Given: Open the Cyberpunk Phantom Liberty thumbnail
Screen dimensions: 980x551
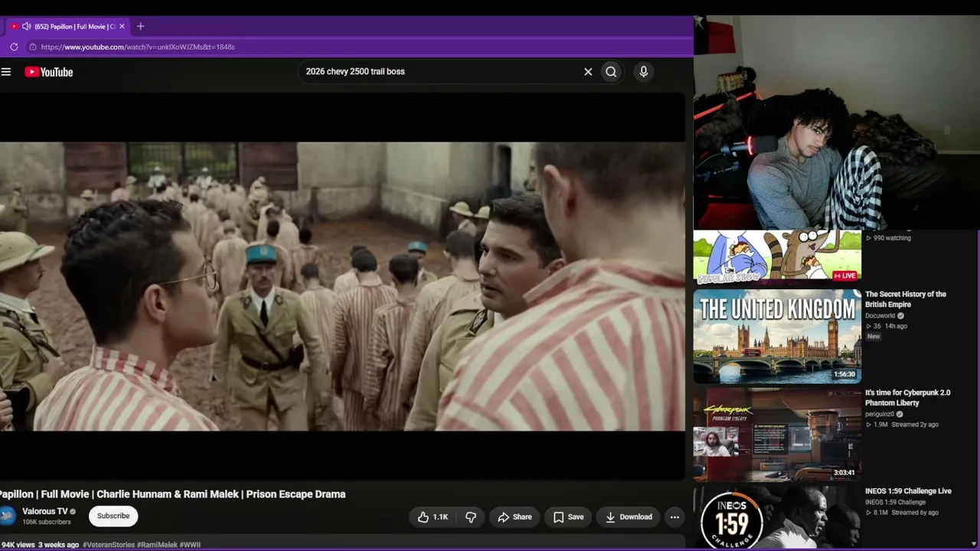Looking at the screenshot, I should click(777, 435).
